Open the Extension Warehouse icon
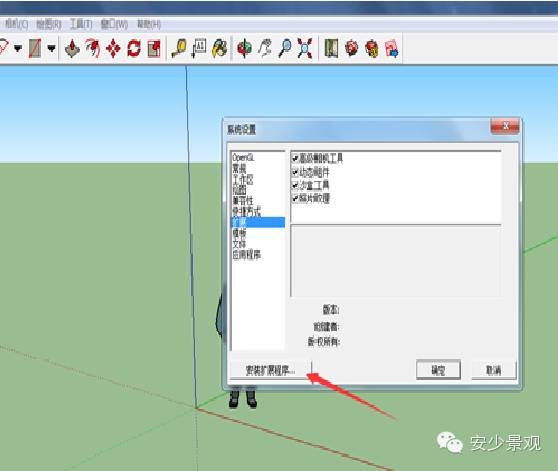The width and height of the screenshot is (558, 471). click(x=372, y=48)
